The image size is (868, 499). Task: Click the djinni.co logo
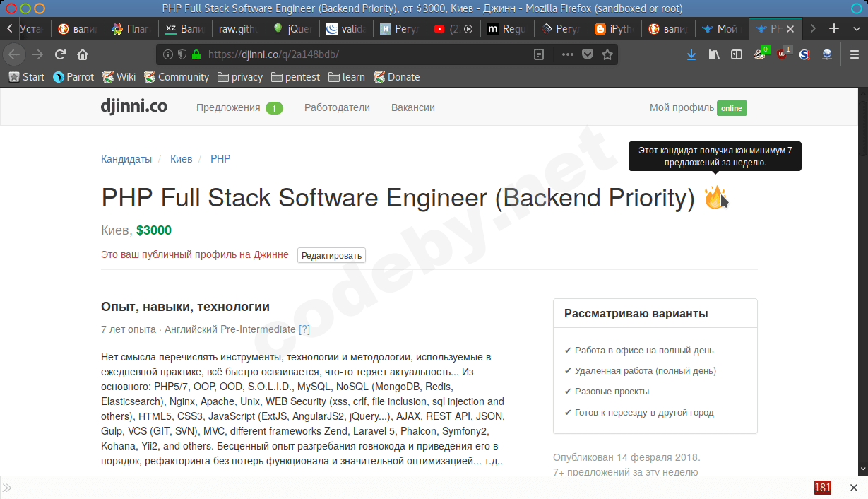click(134, 107)
